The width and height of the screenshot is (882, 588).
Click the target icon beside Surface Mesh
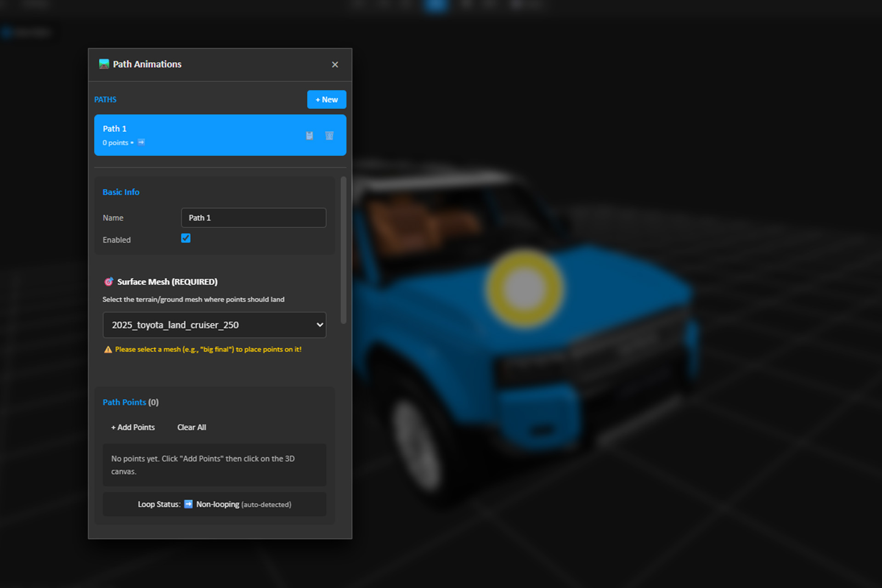point(108,282)
